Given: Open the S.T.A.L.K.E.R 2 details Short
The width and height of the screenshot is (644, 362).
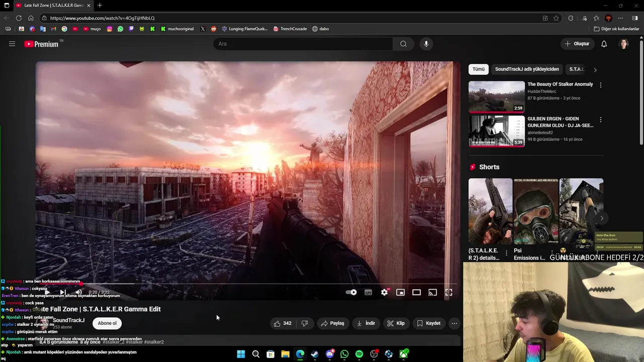Looking at the screenshot, I should 490,211.
